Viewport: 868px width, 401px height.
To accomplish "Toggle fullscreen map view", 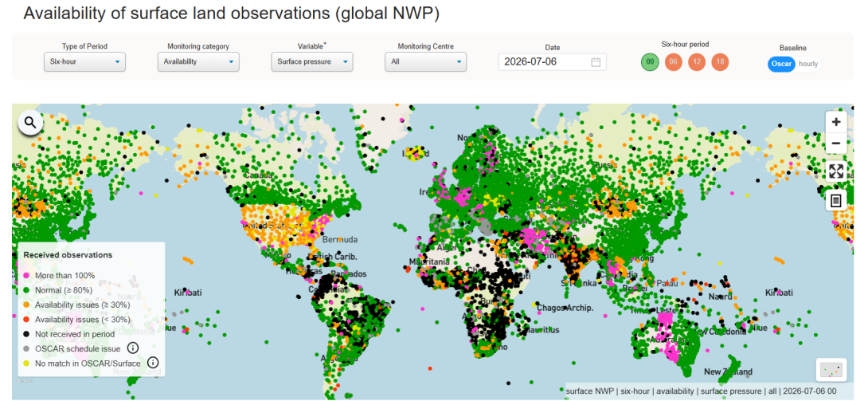I will tap(836, 171).
